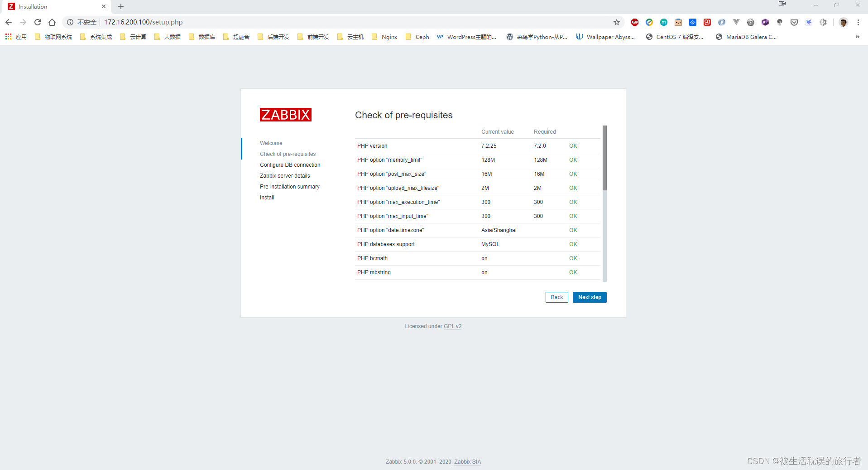Select Zabbix server details step
The height and width of the screenshot is (470, 868).
coord(285,176)
